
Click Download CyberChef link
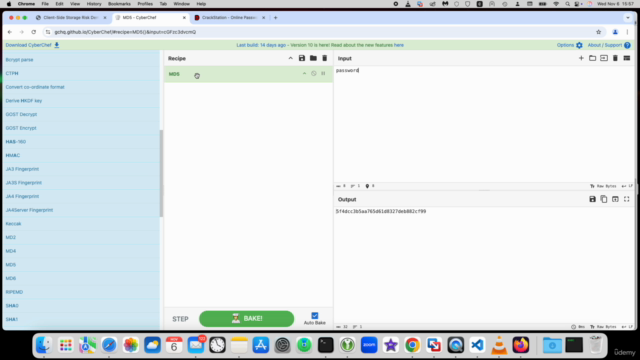pyautogui.click(x=32, y=45)
